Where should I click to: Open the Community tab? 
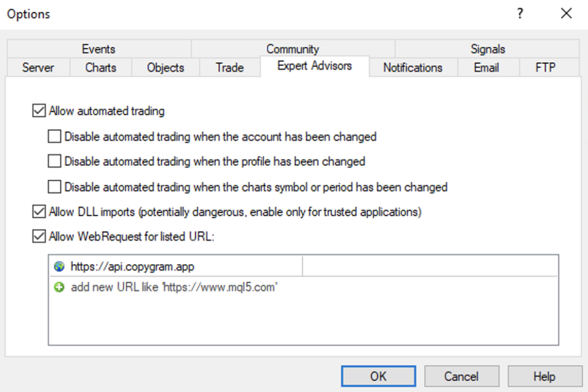pos(293,48)
